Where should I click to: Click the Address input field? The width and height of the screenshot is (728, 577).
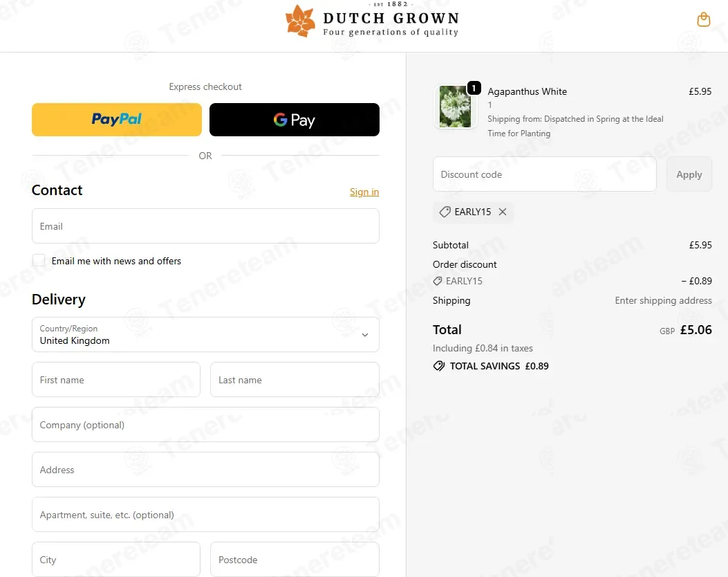(205, 470)
